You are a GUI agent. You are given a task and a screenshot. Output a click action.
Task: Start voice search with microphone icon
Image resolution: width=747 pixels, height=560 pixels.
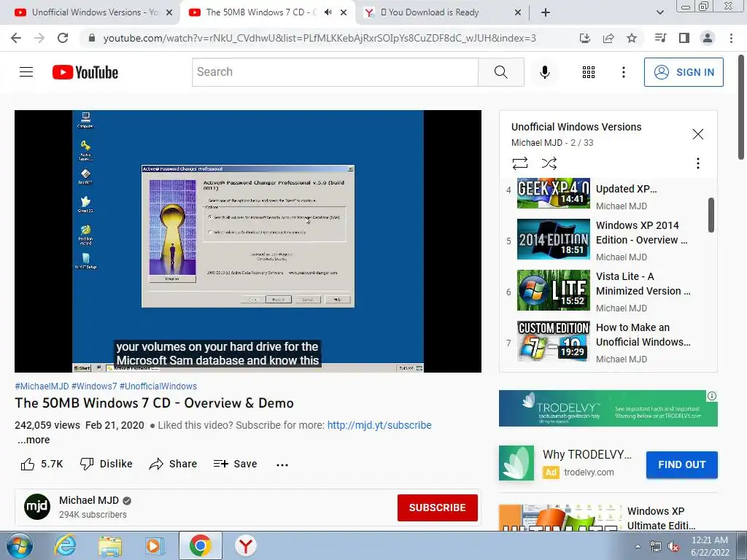click(544, 72)
